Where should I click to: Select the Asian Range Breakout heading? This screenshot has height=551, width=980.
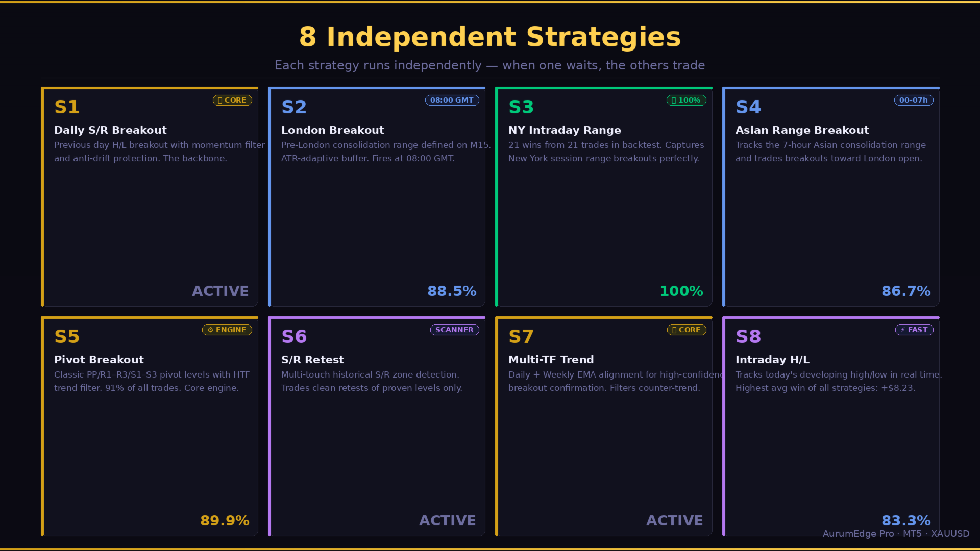[x=802, y=130]
